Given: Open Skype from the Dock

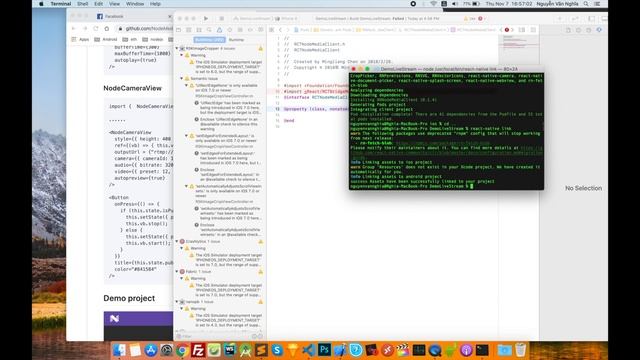Looking at the screenshot, I should click(277, 350).
